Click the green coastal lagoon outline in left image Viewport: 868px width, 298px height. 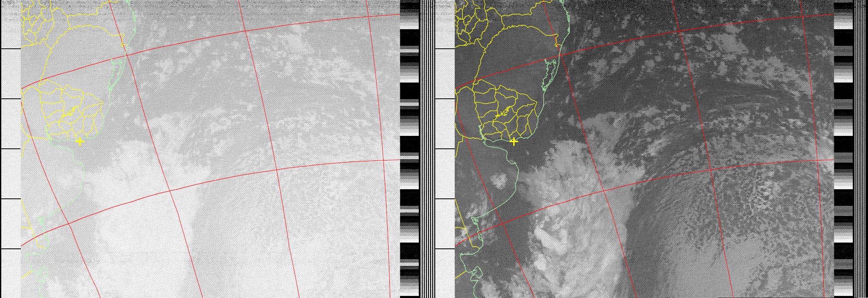click(x=117, y=74)
